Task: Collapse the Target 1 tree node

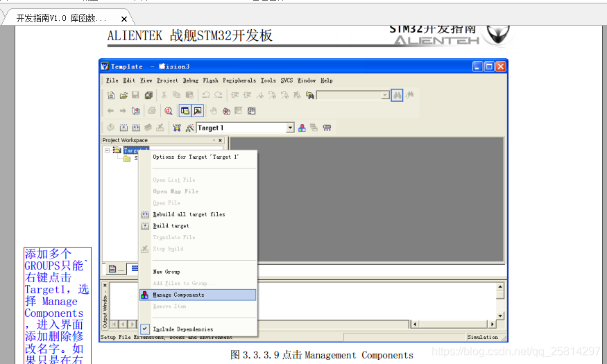Action: coord(108,150)
